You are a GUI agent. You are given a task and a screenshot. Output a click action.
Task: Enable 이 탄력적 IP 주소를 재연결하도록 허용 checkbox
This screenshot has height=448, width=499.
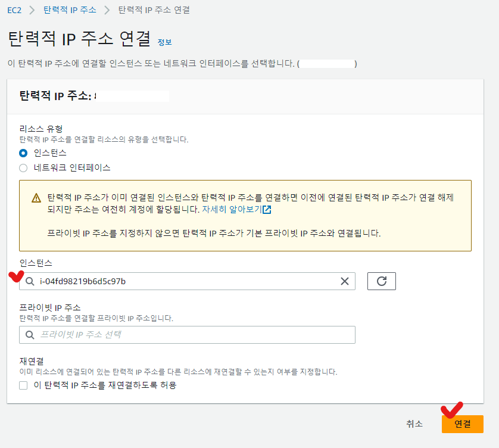23,385
